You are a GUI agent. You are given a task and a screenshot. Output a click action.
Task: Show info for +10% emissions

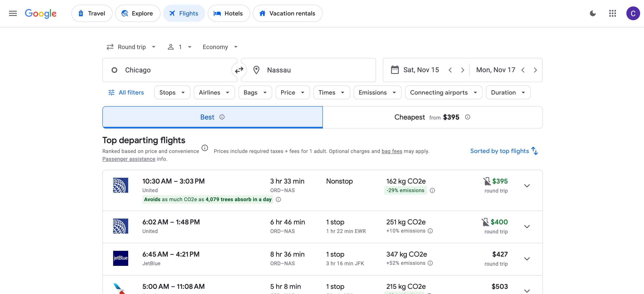(430, 231)
